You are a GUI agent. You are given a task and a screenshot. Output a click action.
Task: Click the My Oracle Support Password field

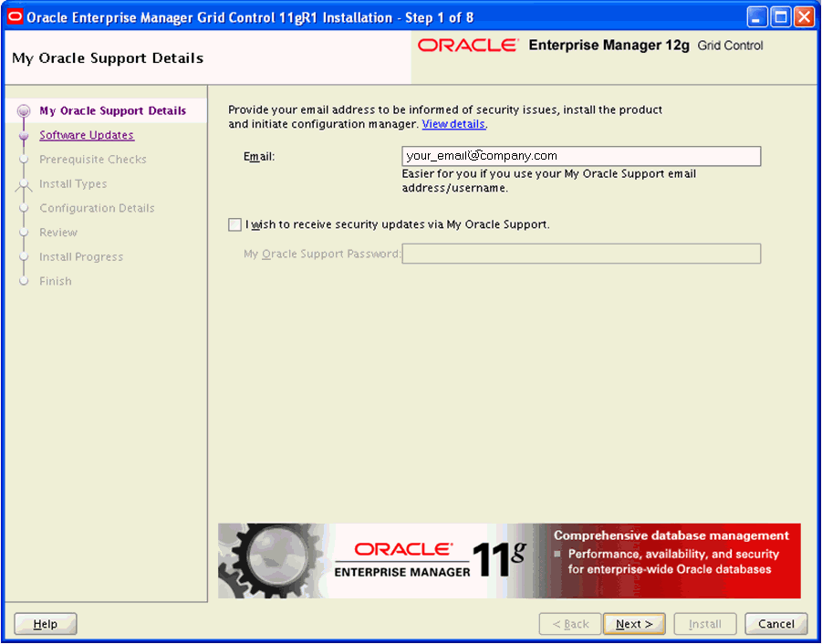tap(581, 254)
